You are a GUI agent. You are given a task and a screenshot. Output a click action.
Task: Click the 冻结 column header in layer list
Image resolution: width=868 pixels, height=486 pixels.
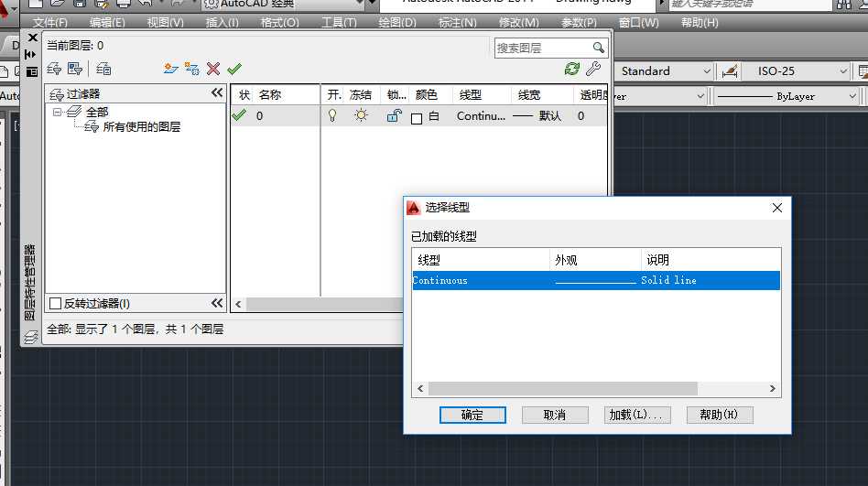click(361, 94)
